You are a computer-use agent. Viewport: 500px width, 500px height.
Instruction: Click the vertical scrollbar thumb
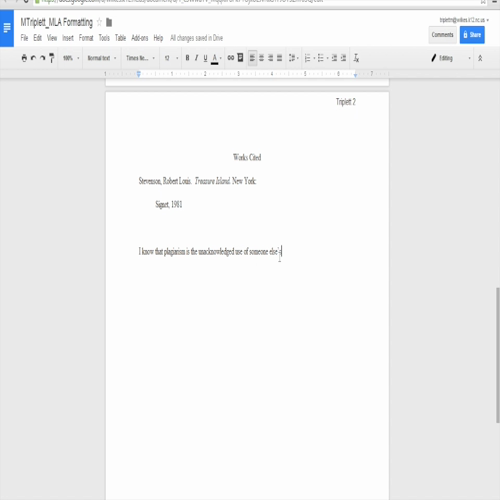498,355
